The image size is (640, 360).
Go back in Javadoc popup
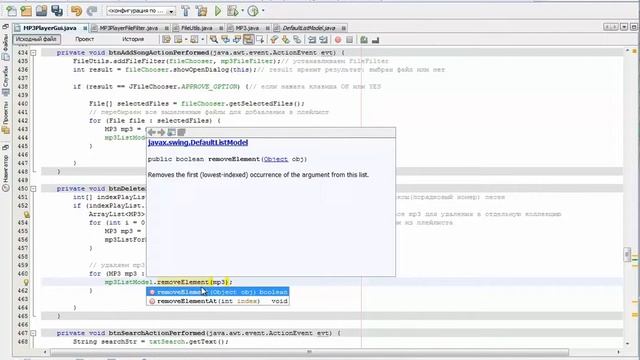pos(152,132)
